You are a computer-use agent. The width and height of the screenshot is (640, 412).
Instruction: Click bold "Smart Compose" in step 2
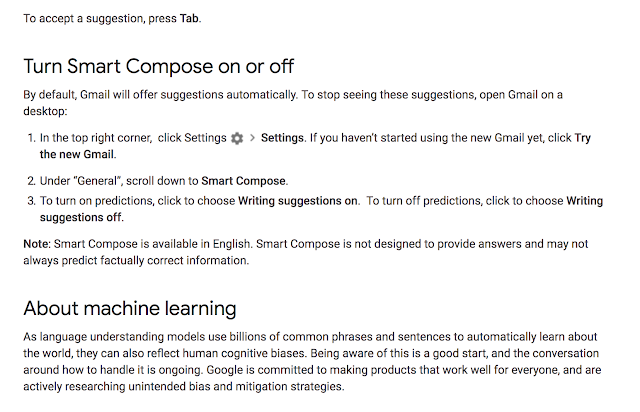(244, 180)
